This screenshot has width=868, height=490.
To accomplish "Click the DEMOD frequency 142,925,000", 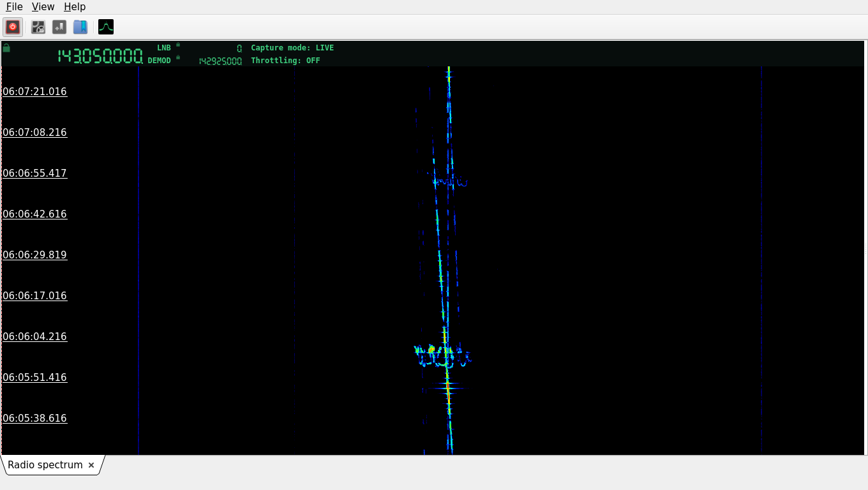I will [x=220, y=61].
